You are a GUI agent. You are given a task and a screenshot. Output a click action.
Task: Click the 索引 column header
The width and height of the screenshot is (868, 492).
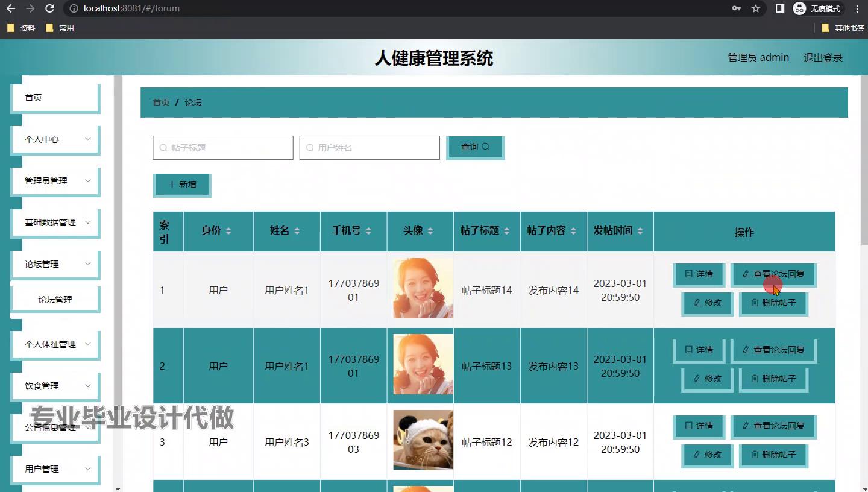click(x=168, y=232)
